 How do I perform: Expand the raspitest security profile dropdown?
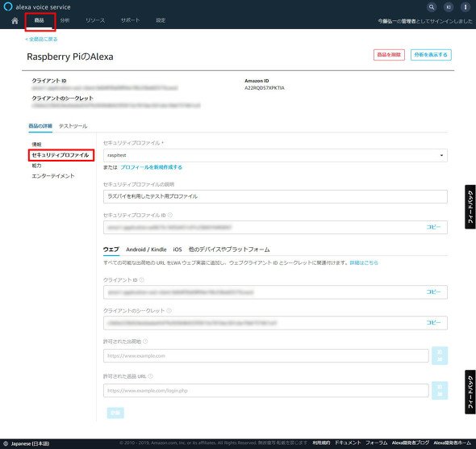pos(275,155)
